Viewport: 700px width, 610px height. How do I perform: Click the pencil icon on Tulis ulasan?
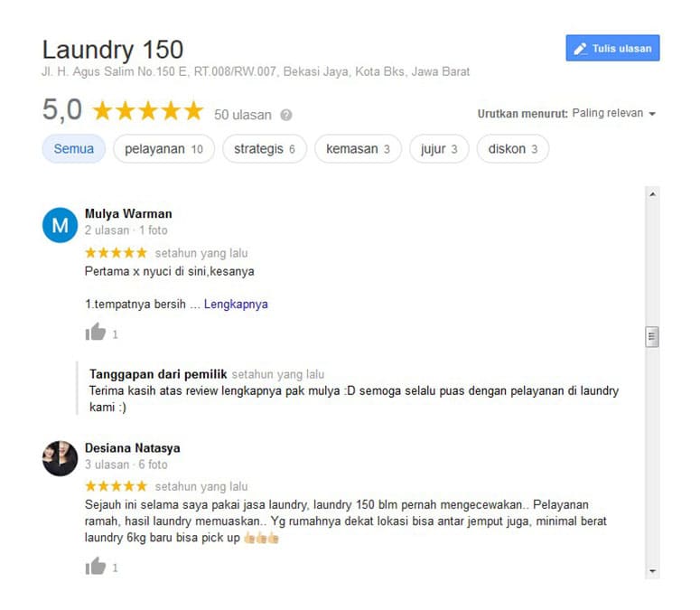(581, 49)
